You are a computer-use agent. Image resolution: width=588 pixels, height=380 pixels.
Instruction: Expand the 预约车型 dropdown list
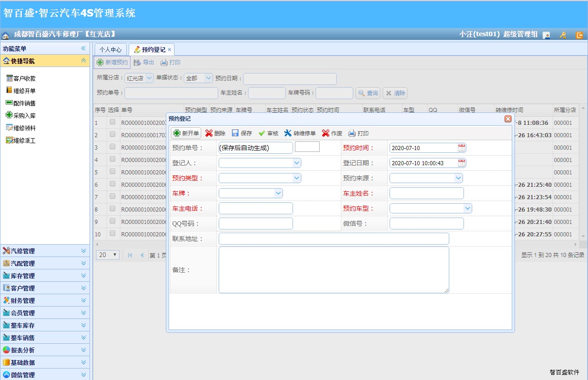point(467,208)
